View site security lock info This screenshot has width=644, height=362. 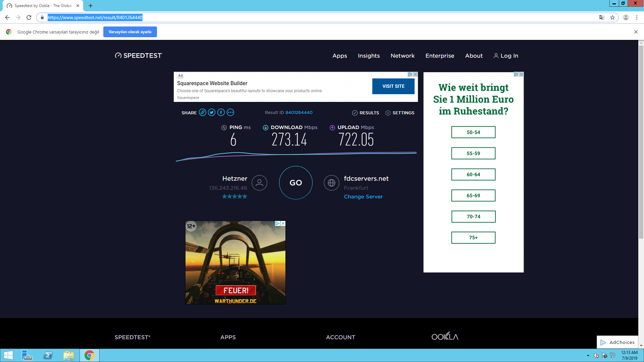pos(42,17)
